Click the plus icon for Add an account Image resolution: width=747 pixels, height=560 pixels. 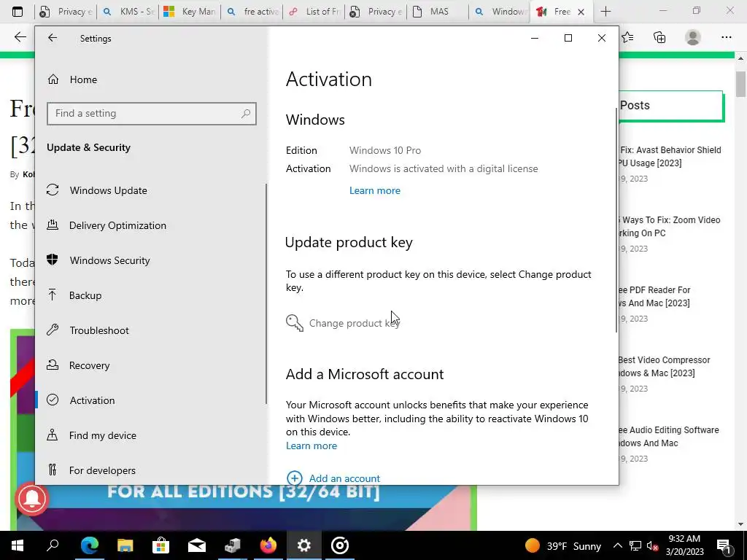tap(295, 478)
